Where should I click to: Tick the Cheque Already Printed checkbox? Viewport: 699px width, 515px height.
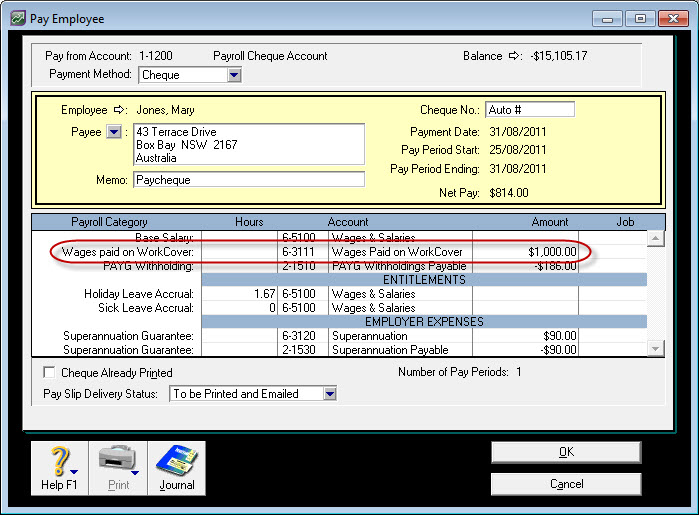click(x=49, y=373)
